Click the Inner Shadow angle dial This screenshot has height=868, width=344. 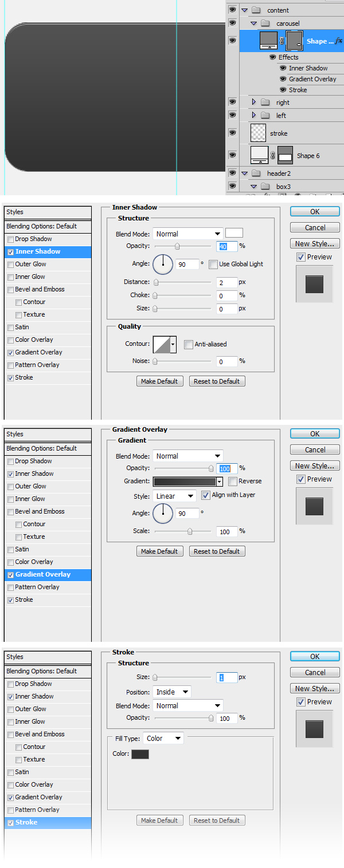(x=163, y=264)
